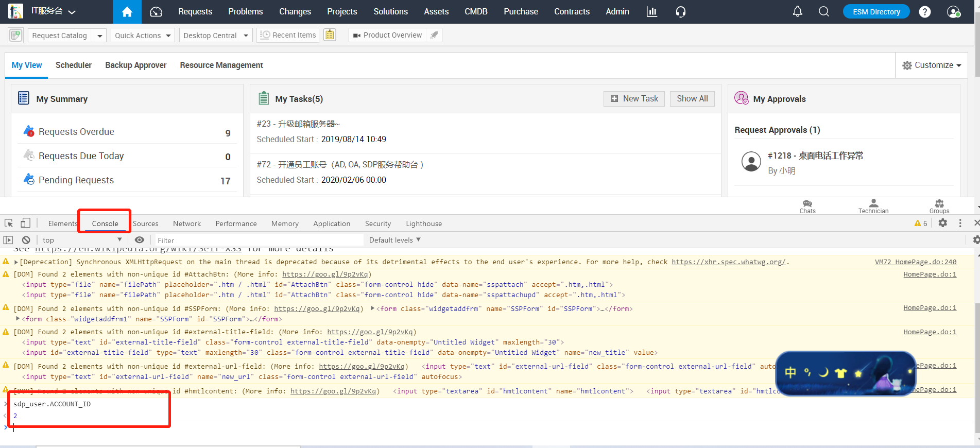
Task: Open the Home dashboard icon
Action: click(x=127, y=12)
